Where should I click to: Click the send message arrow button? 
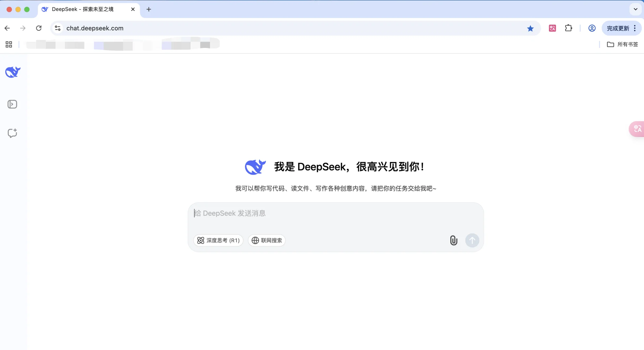472,240
